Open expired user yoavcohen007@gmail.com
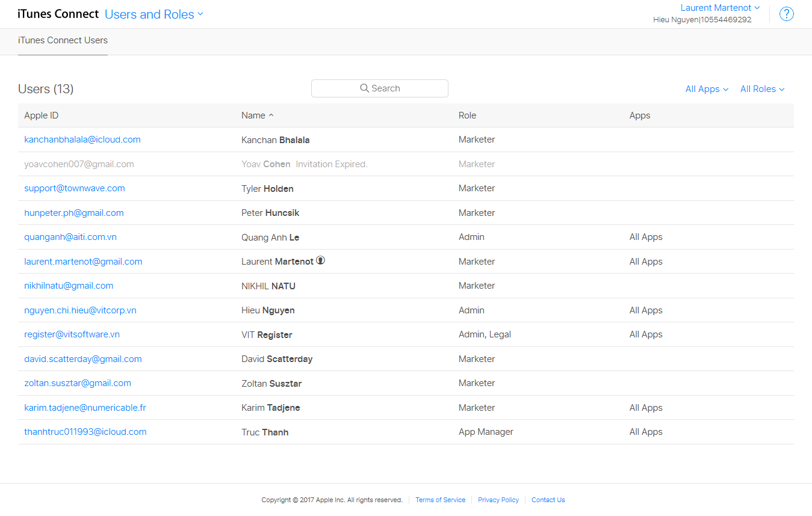812x516 pixels. click(79, 164)
